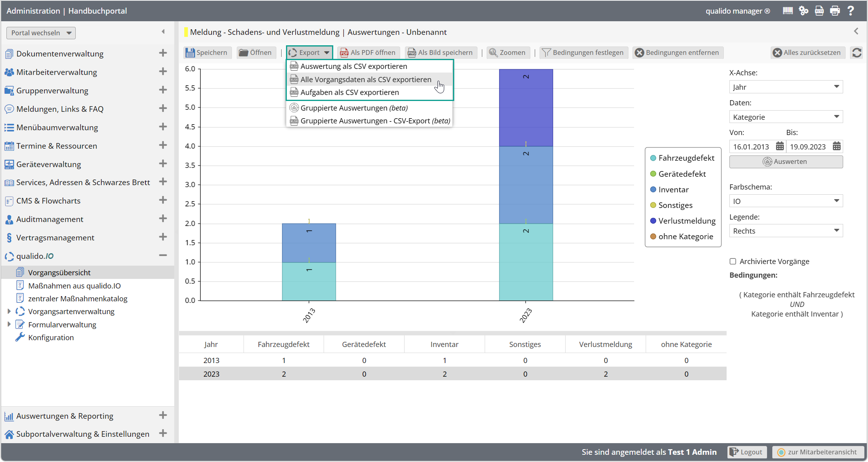Toggle the Verlustmeldung legend entry

click(687, 220)
